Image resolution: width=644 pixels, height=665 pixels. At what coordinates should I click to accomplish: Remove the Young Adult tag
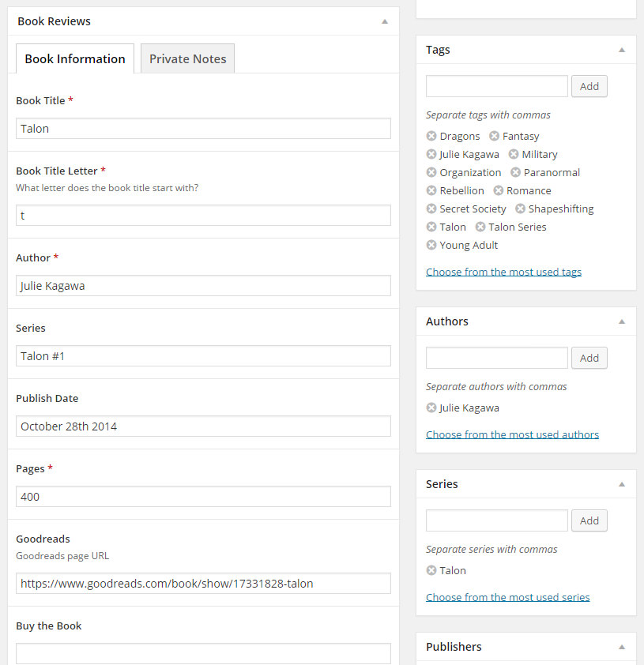coord(431,245)
